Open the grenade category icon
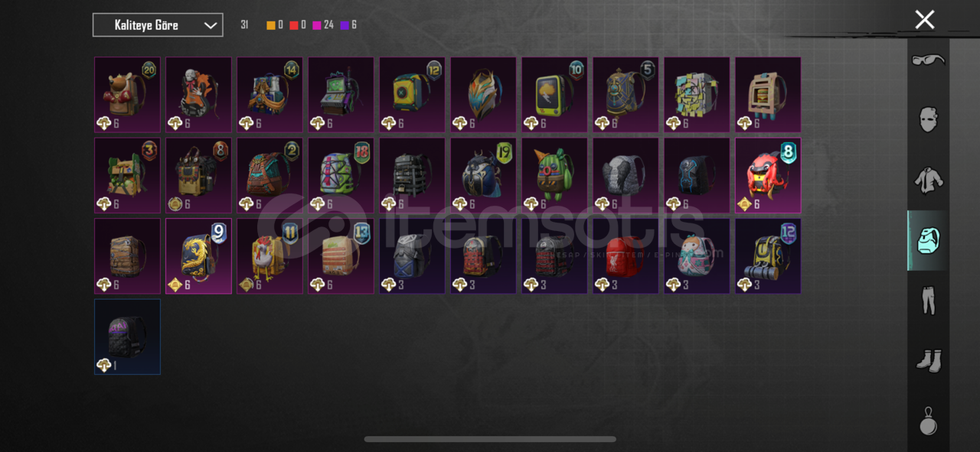The width and height of the screenshot is (980, 452). [928, 420]
